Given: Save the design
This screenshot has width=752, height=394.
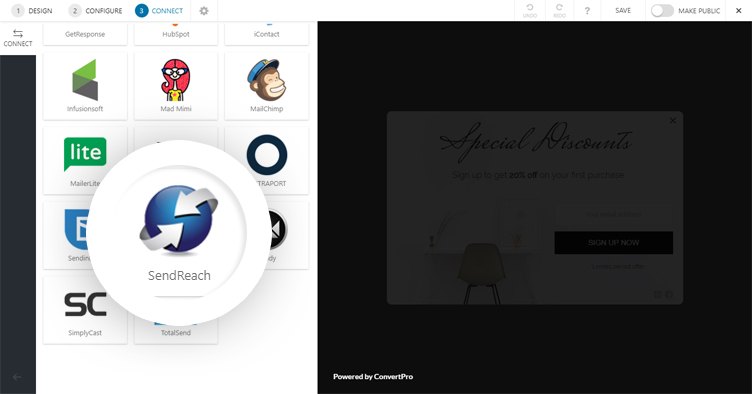Looking at the screenshot, I should point(623,11).
